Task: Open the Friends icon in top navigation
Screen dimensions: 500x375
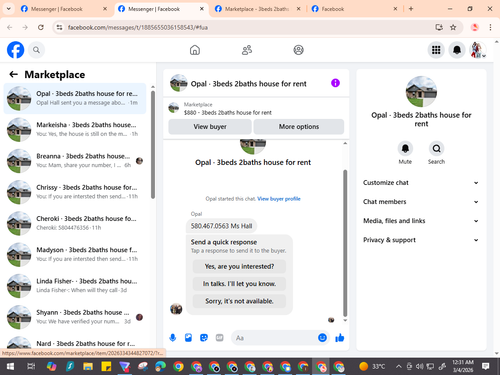Action: click(247, 50)
